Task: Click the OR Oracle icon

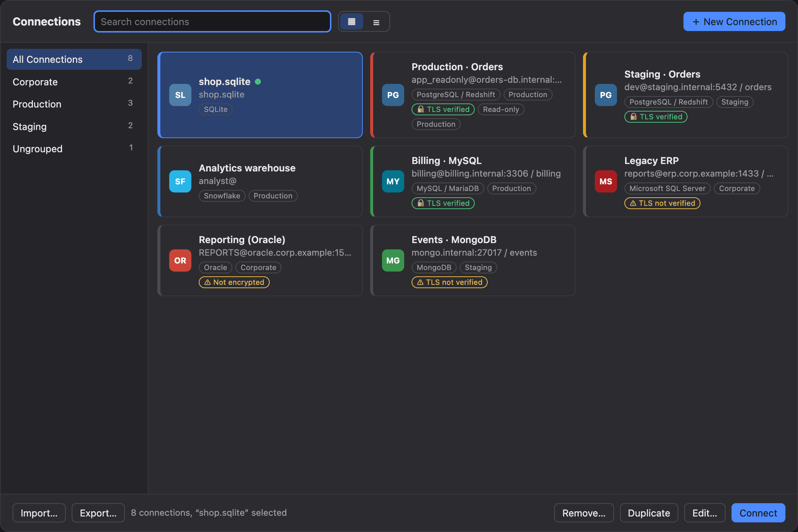Action: [x=180, y=260]
